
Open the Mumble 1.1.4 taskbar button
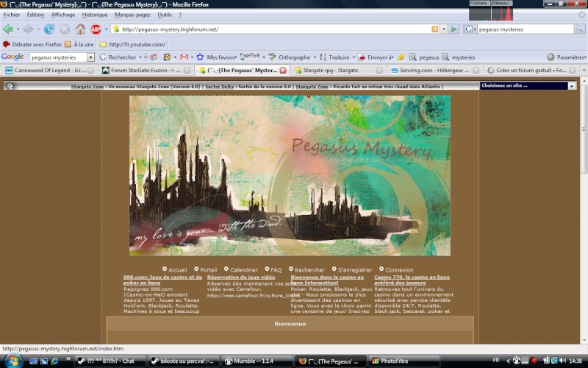tap(257, 361)
